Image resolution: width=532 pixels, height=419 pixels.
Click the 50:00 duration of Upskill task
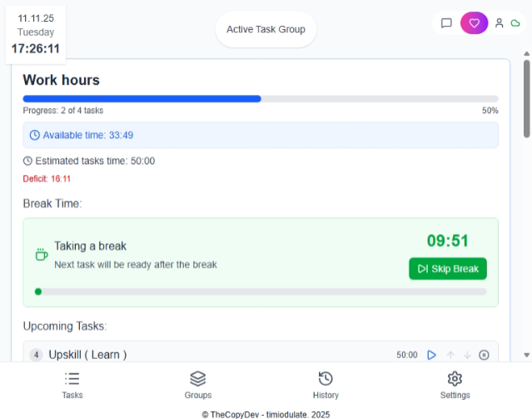tap(407, 355)
